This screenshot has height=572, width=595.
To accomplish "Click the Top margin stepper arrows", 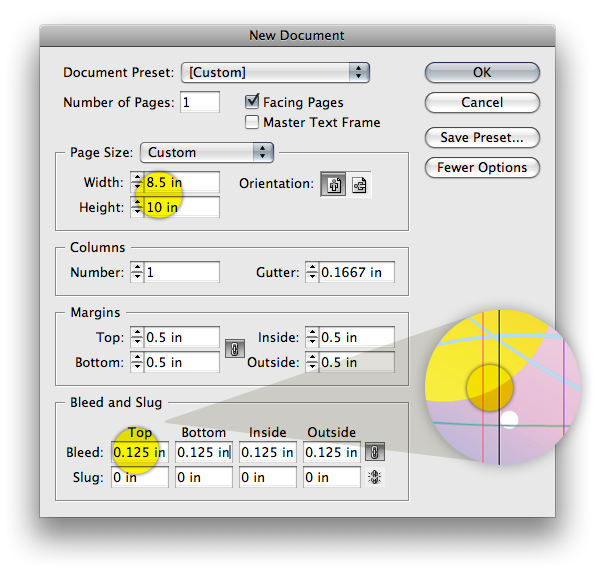I will pos(137,337).
